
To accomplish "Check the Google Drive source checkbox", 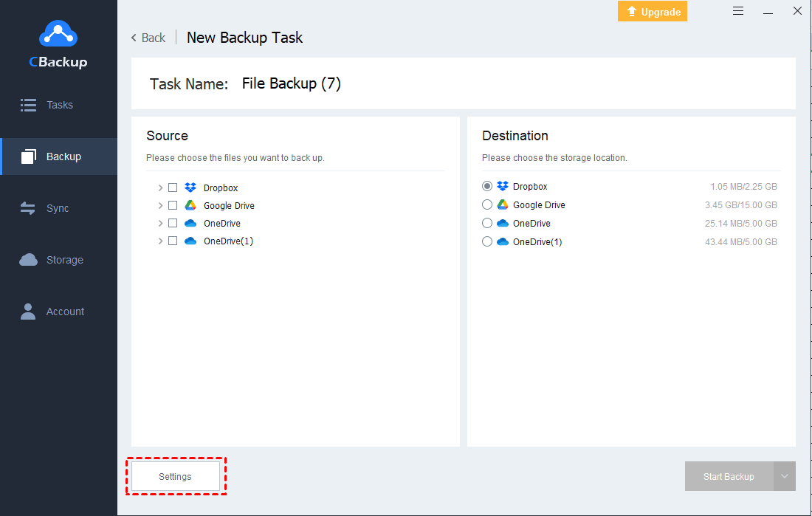I will tap(173, 205).
